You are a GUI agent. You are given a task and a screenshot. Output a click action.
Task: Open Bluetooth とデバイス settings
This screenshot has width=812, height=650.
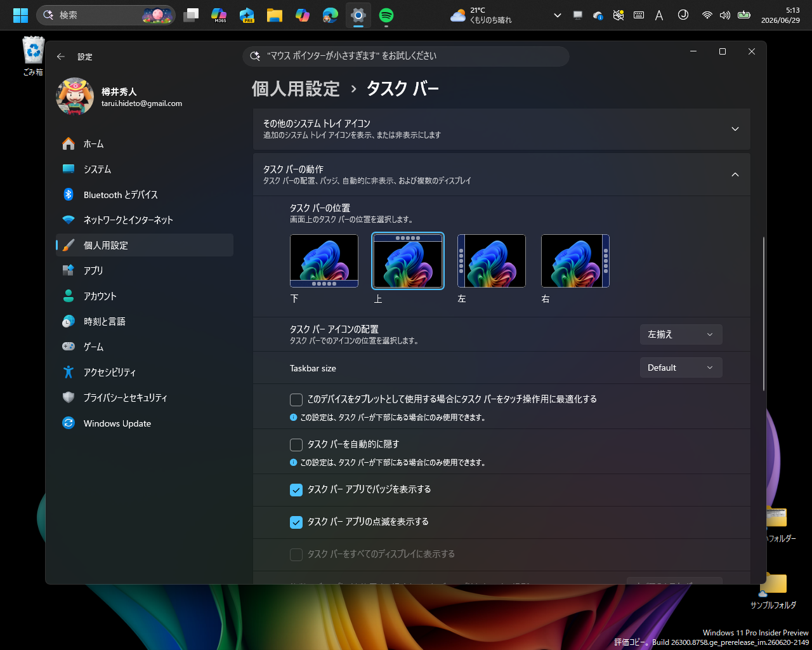(145, 195)
